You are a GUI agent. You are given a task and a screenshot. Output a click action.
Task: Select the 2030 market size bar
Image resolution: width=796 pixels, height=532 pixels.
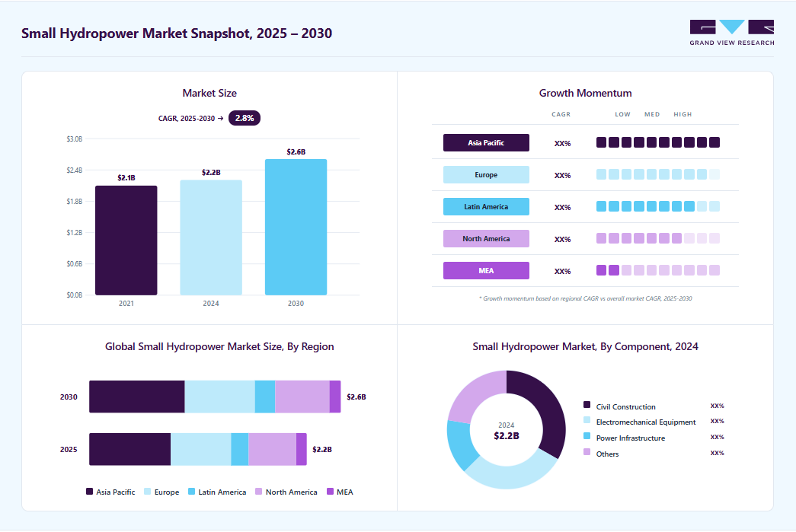point(296,228)
